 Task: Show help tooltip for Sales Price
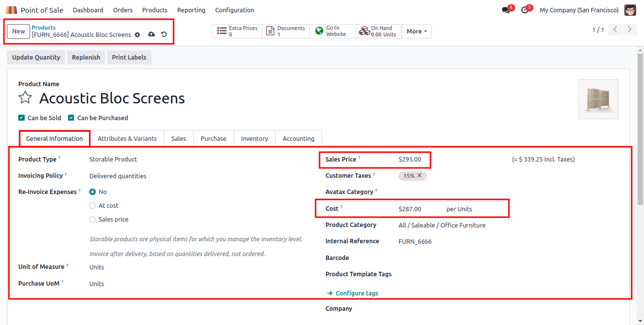(x=359, y=158)
